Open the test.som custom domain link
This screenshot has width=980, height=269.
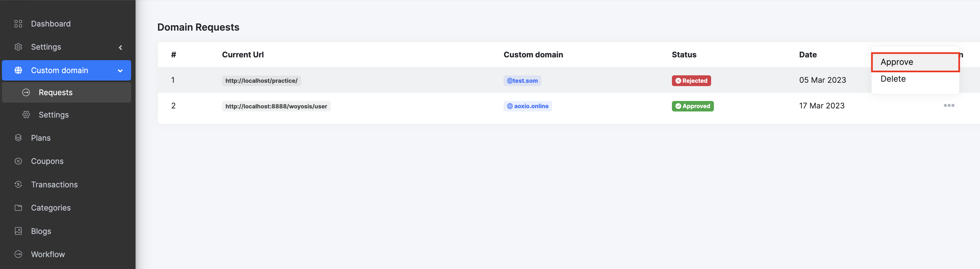pyautogui.click(x=522, y=81)
